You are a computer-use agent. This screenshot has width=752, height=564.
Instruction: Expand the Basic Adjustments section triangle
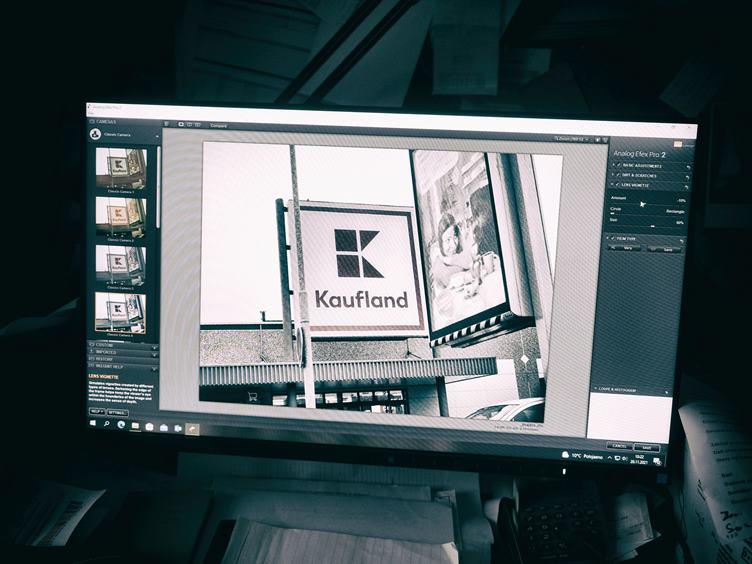coord(613,164)
